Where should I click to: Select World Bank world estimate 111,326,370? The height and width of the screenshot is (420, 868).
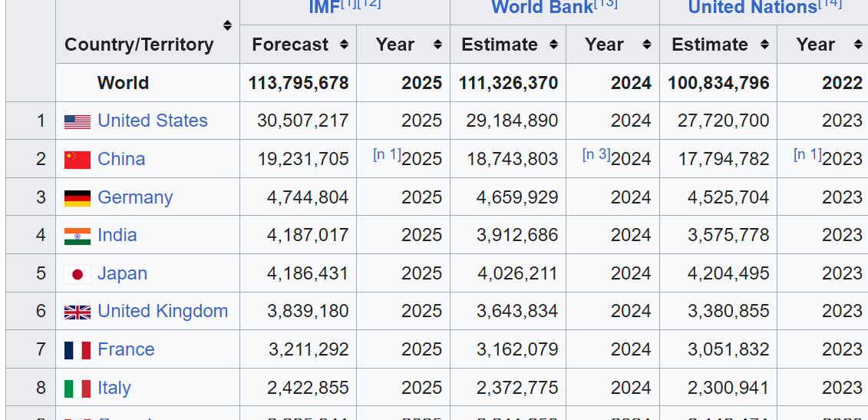coord(508,83)
